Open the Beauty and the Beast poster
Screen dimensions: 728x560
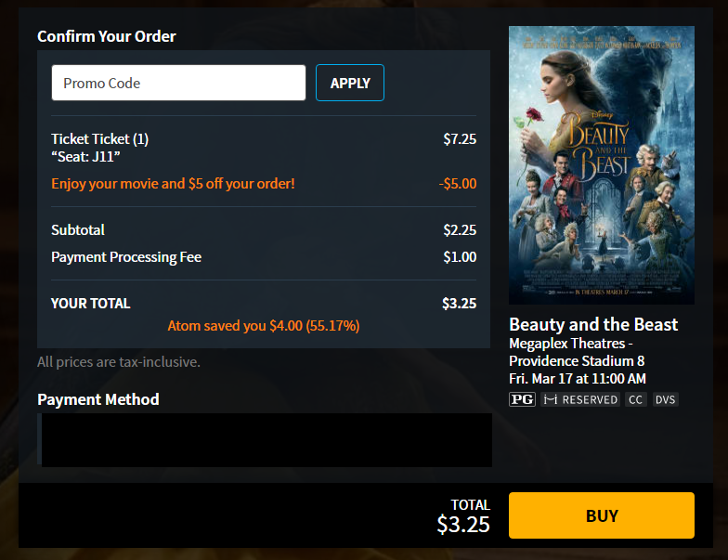601,165
